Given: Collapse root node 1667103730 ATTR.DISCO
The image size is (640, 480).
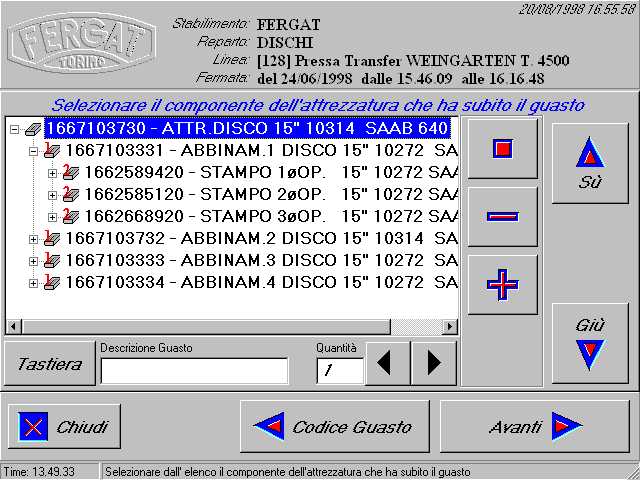Looking at the screenshot, I should point(14,129).
